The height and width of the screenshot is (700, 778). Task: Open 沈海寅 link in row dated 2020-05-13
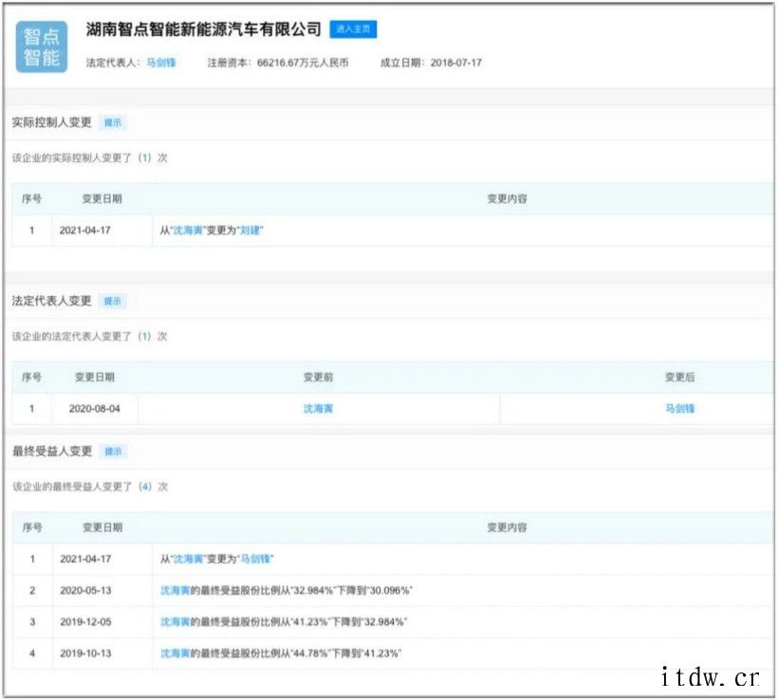176,590
